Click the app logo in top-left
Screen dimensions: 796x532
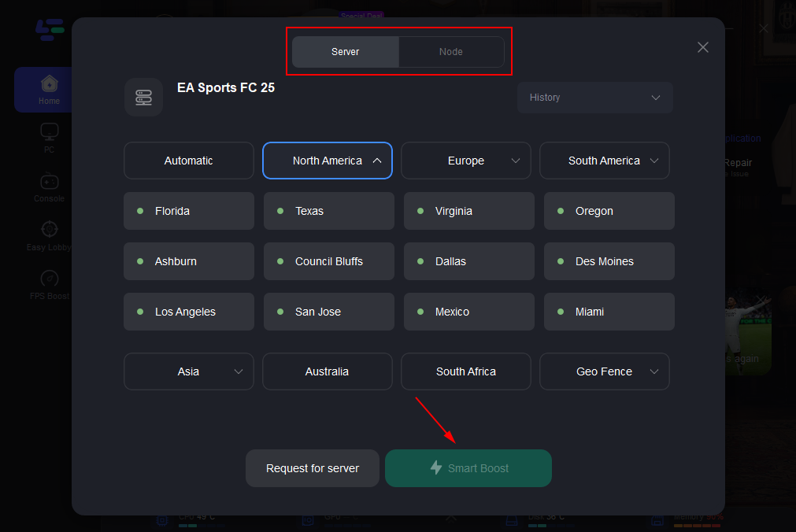click(49, 30)
